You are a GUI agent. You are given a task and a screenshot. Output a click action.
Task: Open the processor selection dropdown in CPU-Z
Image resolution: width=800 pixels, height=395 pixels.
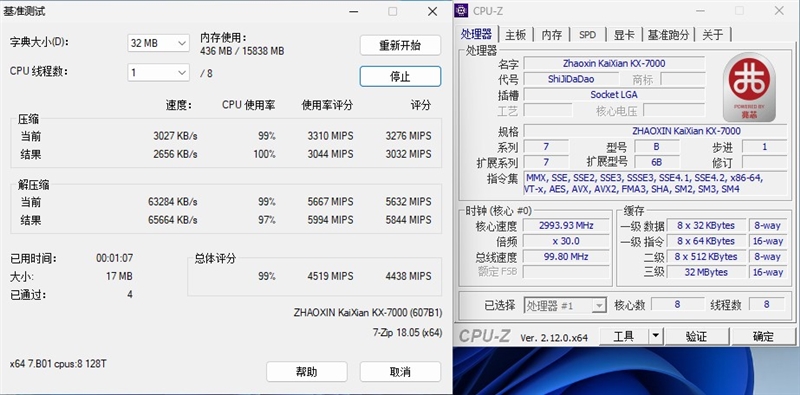point(565,306)
